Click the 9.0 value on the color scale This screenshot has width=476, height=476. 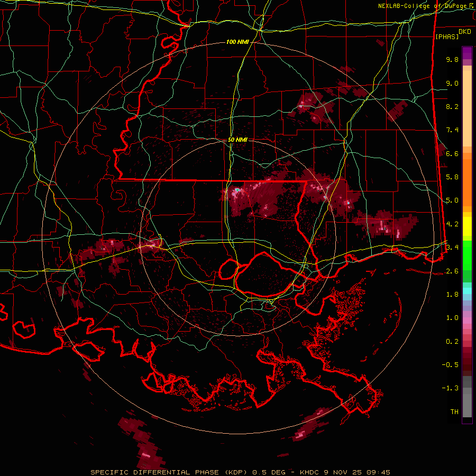[x=452, y=83]
